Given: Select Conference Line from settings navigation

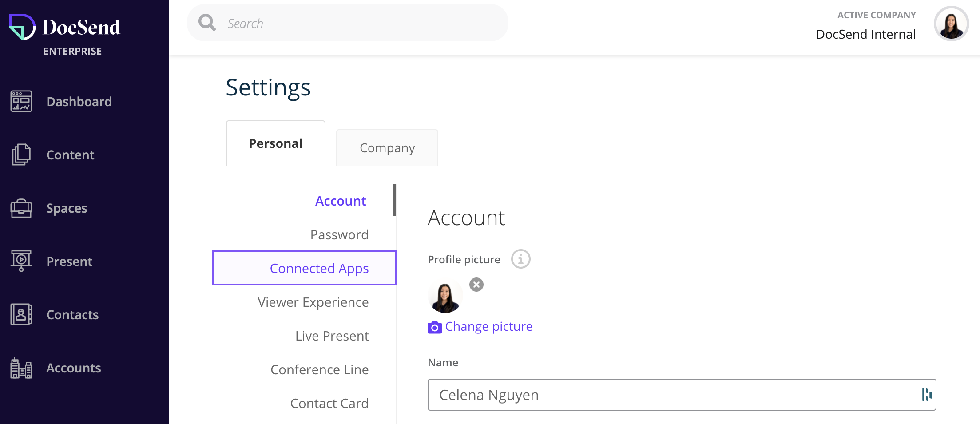Looking at the screenshot, I should tap(319, 369).
